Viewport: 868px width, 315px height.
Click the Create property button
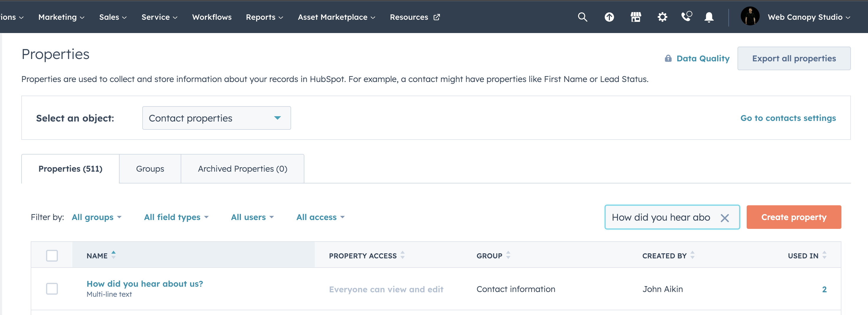794,217
